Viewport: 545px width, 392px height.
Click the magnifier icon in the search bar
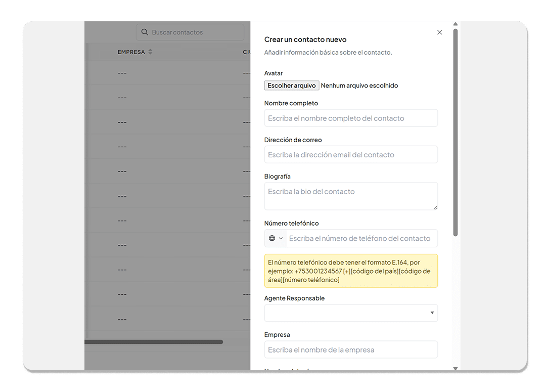click(x=144, y=32)
